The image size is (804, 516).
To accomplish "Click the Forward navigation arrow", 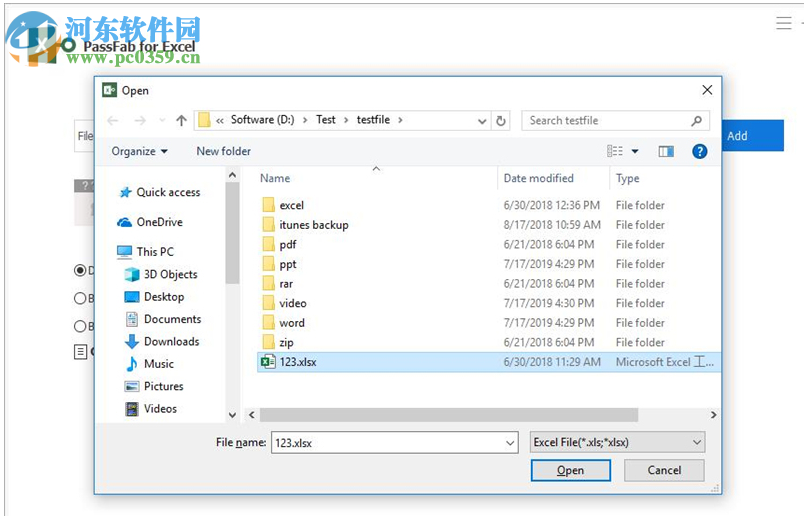I will [x=139, y=121].
